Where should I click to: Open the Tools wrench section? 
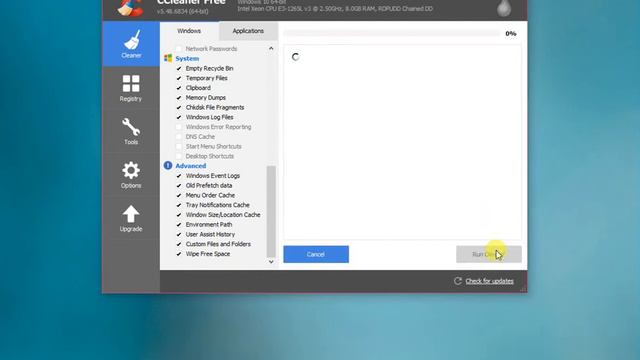131,131
